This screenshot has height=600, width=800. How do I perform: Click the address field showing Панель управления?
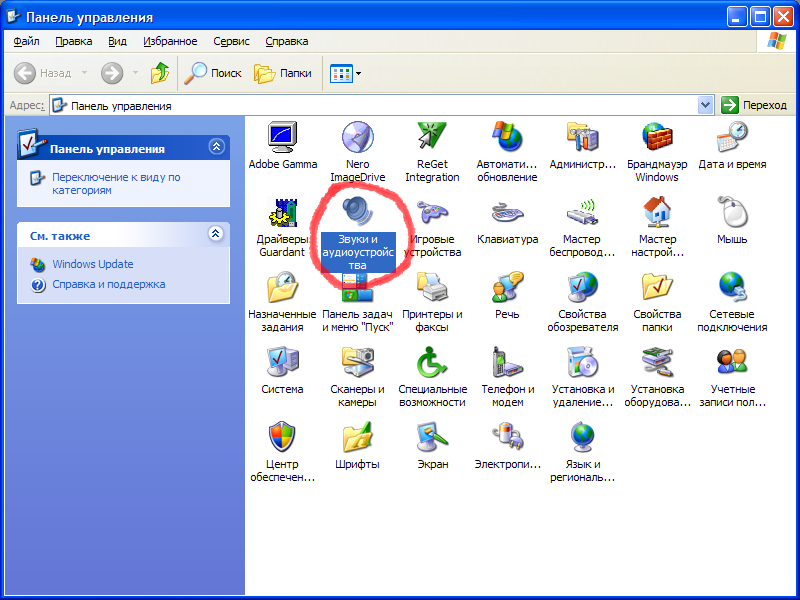tap(374, 106)
